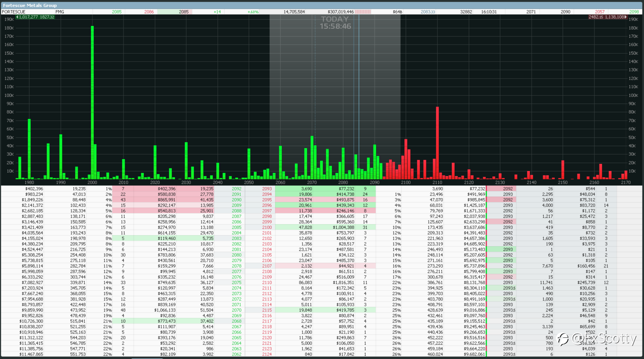Select the Fortescue Metals Group title bar

[322, 6]
